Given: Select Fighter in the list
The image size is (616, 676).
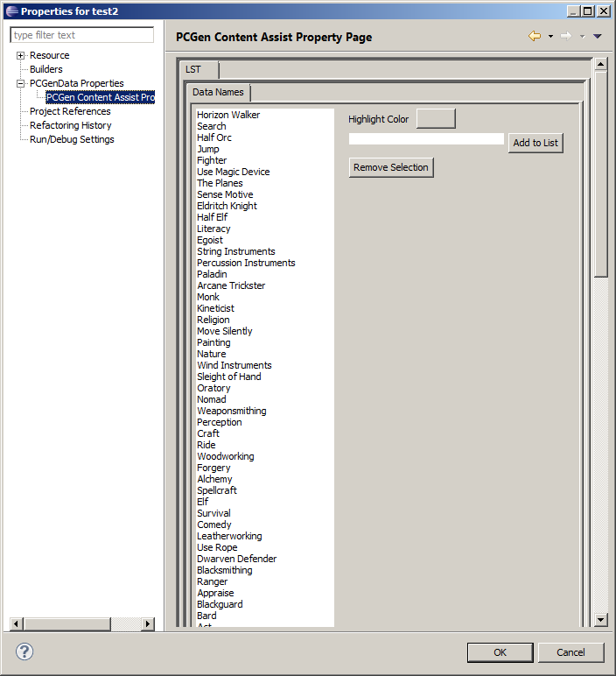Looking at the screenshot, I should point(212,160).
